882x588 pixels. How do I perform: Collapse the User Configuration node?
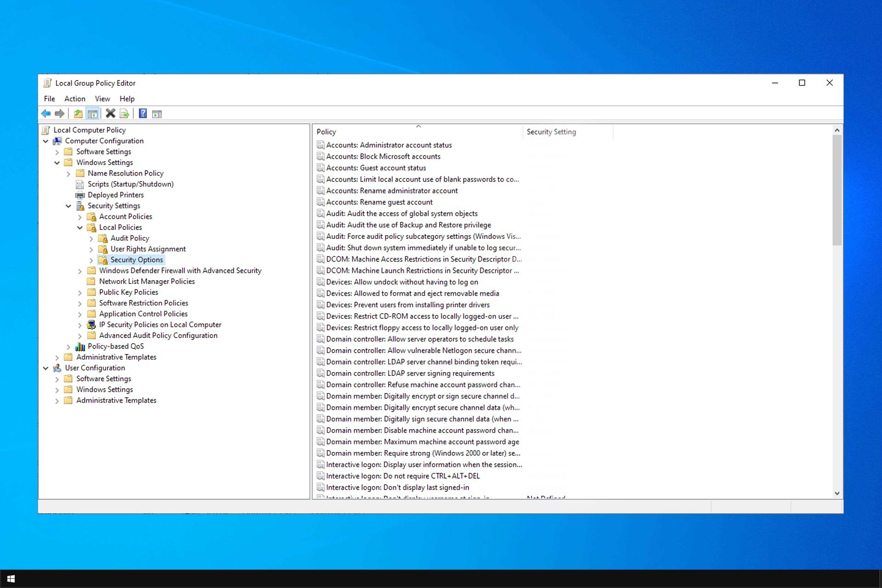coord(45,368)
